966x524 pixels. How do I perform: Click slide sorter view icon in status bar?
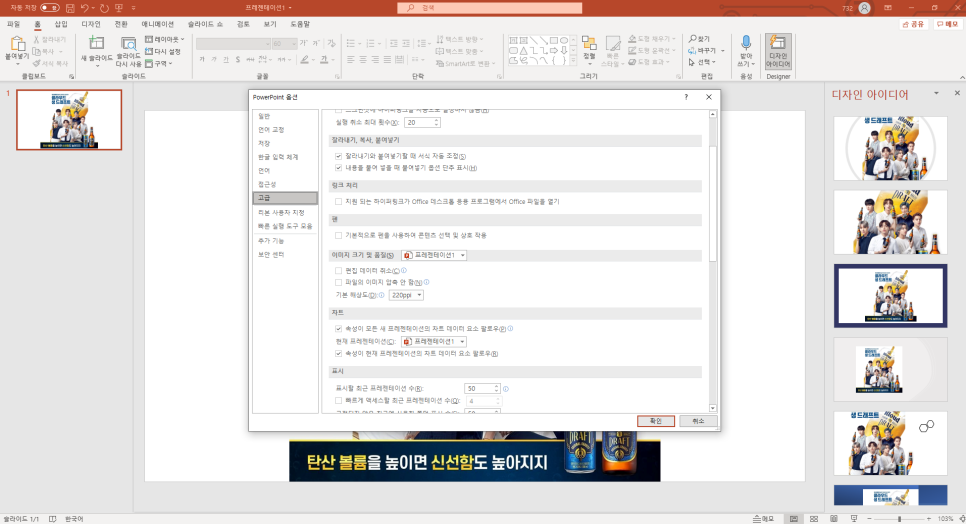click(x=814, y=519)
